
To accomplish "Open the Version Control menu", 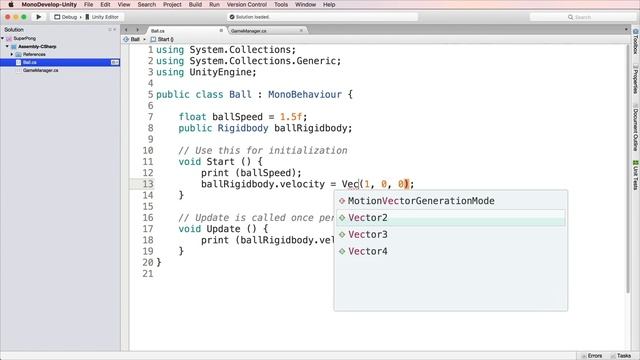I will click(247, 4).
